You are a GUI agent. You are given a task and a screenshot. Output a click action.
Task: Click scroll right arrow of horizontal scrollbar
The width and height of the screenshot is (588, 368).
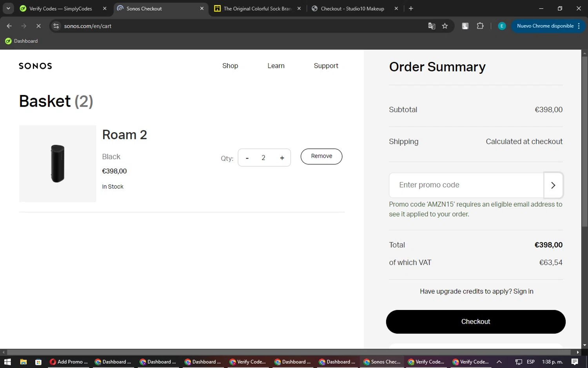point(578,352)
